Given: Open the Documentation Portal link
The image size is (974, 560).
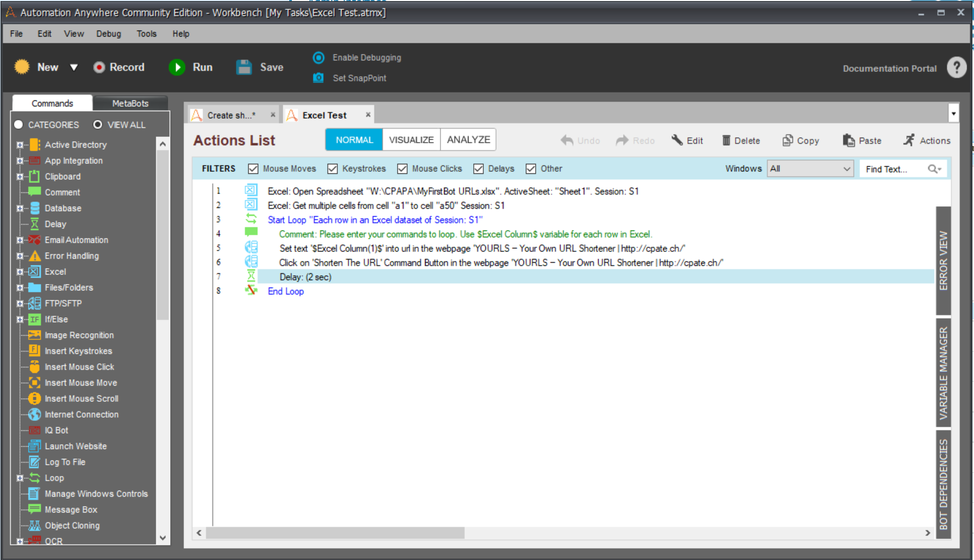Looking at the screenshot, I should point(889,68).
